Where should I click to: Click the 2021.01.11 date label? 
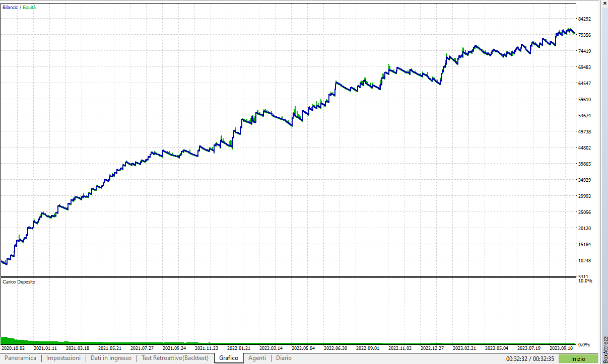coord(45,348)
